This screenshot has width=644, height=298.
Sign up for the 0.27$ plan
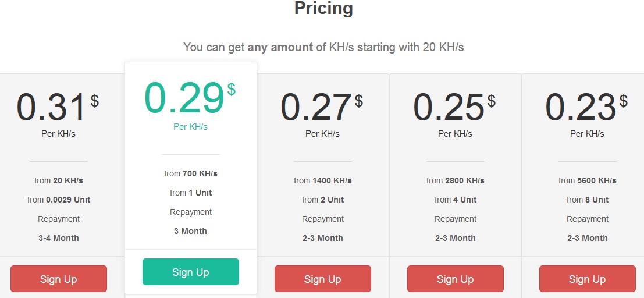pyautogui.click(x=322, y=279)
